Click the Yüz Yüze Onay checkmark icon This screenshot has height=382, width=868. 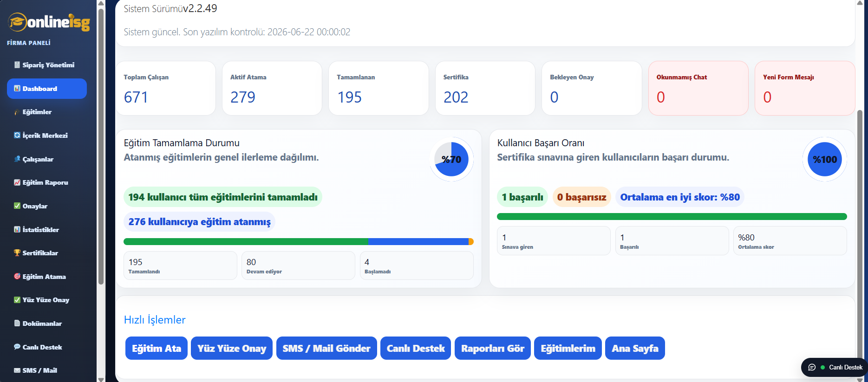click(17, 300)
